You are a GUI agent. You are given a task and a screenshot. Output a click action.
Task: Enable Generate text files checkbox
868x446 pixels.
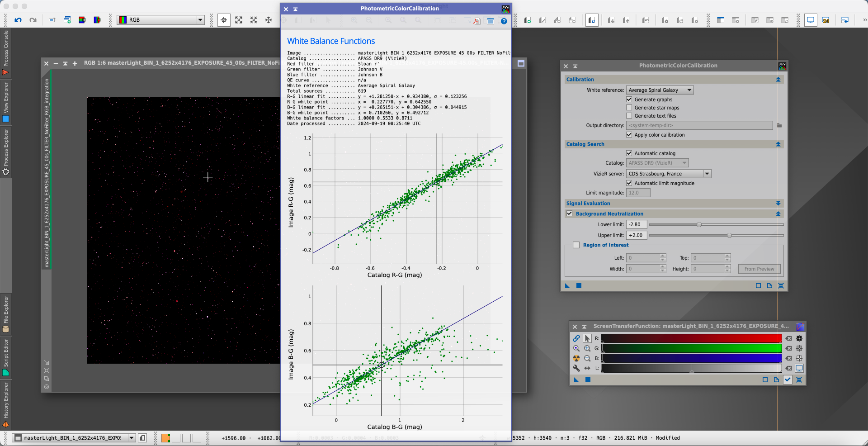coord(629,116)
